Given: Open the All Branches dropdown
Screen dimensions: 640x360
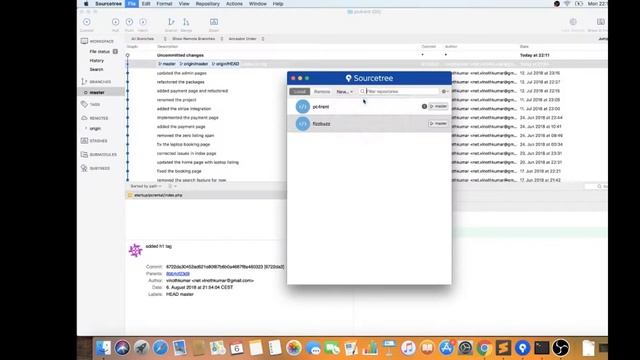Looking at the screenshot, I should pyautogui.click(x=148, y=39).
